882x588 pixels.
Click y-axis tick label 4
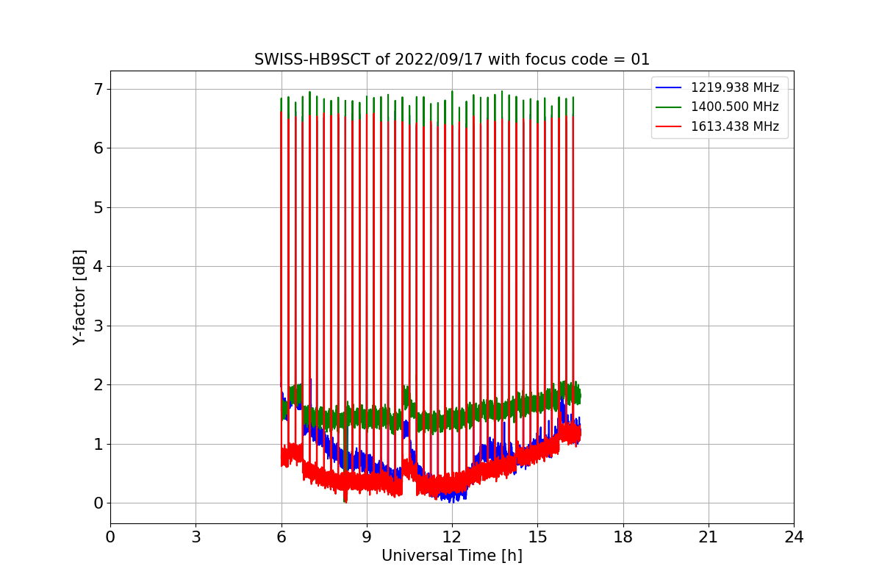coord(98,267)
